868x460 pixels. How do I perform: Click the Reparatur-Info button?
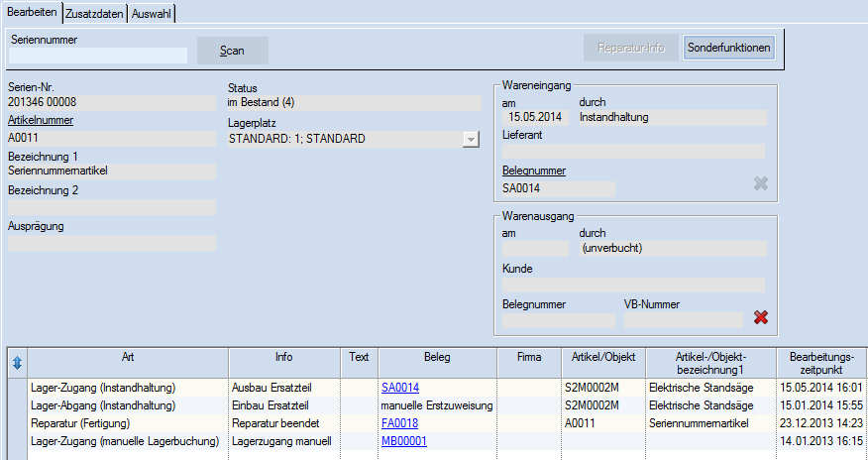pyautogui.click(x=630, y=48)
